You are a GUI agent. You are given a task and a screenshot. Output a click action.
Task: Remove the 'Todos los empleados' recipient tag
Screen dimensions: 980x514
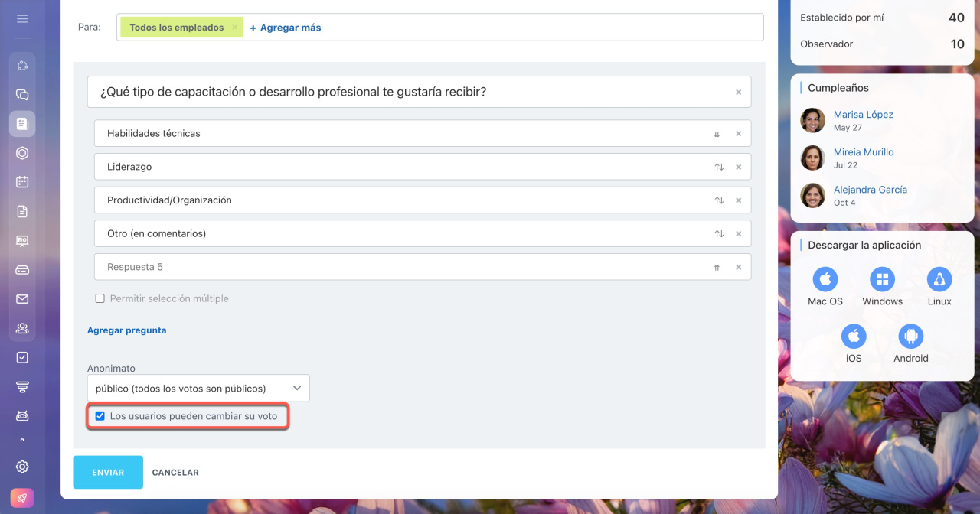click(234, 28)
